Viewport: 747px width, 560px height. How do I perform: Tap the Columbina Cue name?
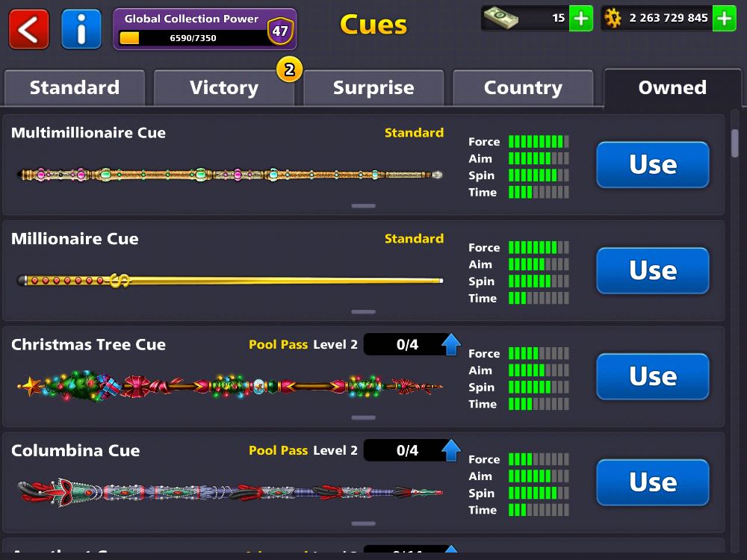coord(75,450)
